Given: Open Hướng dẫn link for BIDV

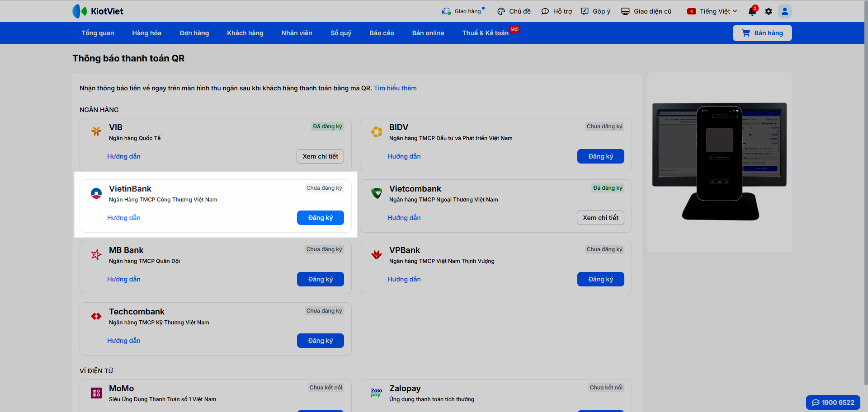Looking at the screenshot, I should (x=404, y=156).
